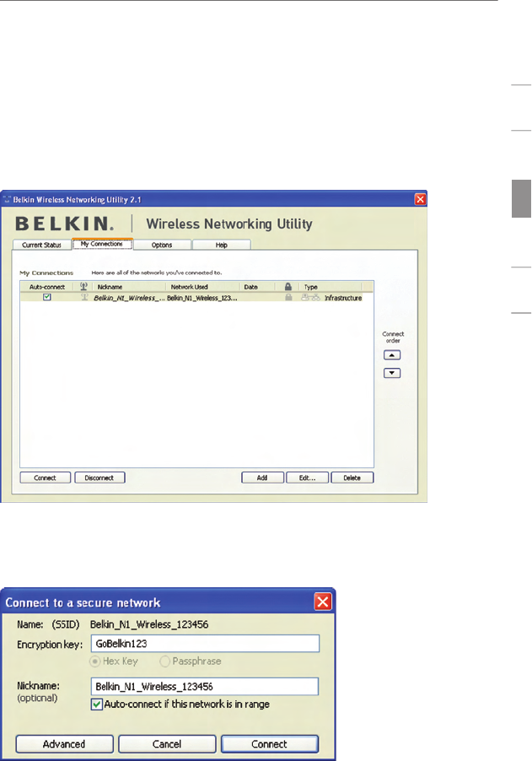This screenshot has width=532, height=761.
Task: Sort by the antenna signal column header
Action: click(x=83, y=286)
